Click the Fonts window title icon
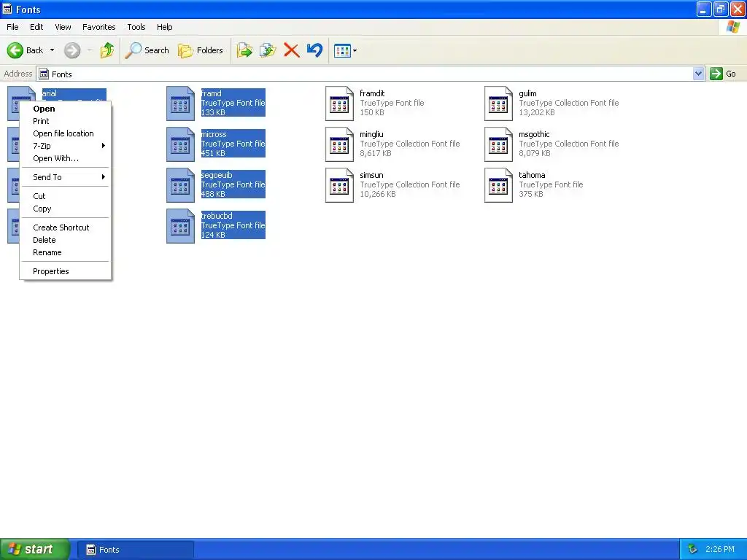This screenshot has height=560, width=747. 7,9
